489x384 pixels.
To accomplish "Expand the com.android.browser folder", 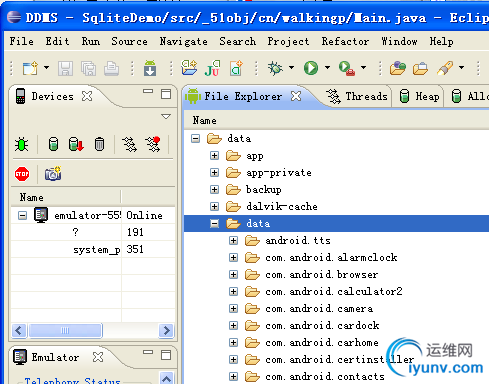I will [234, 275].
